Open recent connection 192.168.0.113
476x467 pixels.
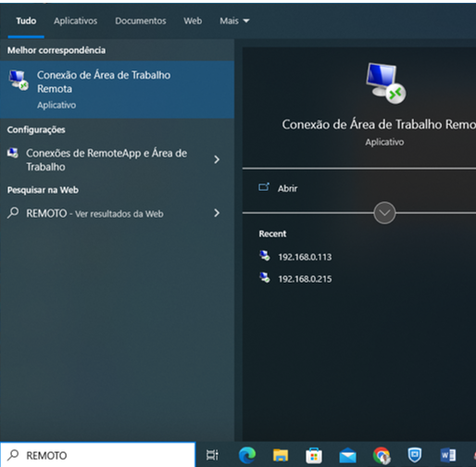click(305, 257)
